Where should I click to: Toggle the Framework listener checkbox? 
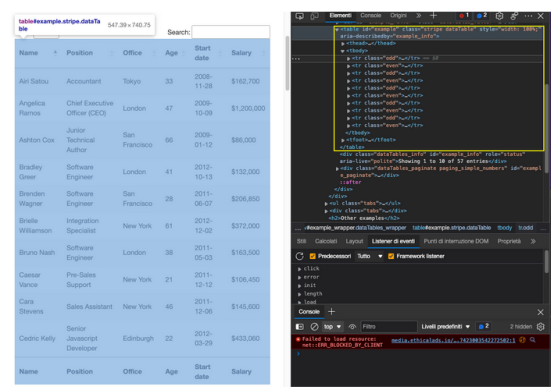(x=391, y=256)
